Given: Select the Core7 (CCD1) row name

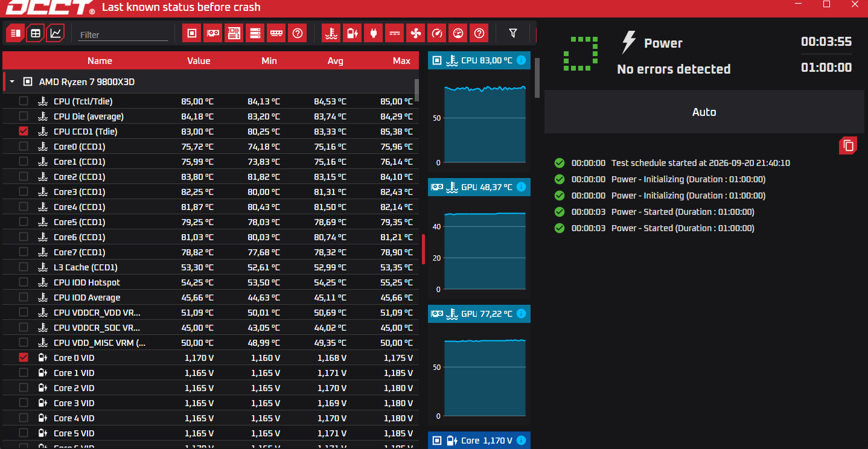Looking at the screenshot, I should pos(79,252).
